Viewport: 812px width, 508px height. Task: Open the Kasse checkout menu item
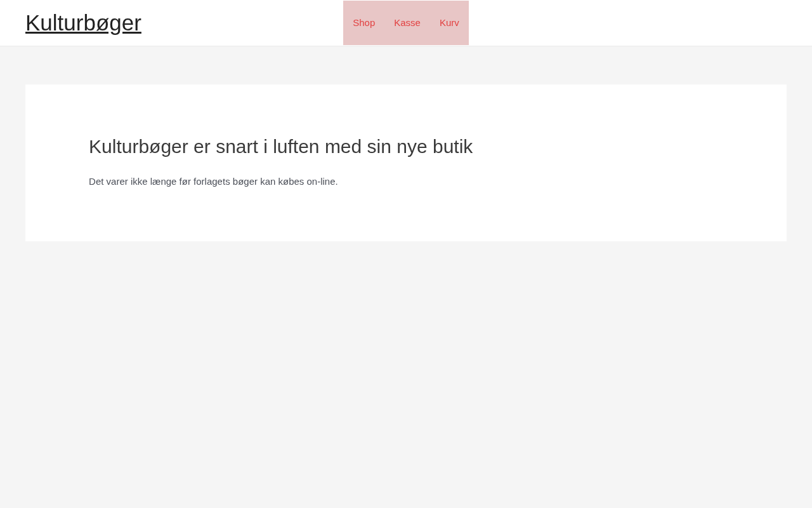[407, 23]
